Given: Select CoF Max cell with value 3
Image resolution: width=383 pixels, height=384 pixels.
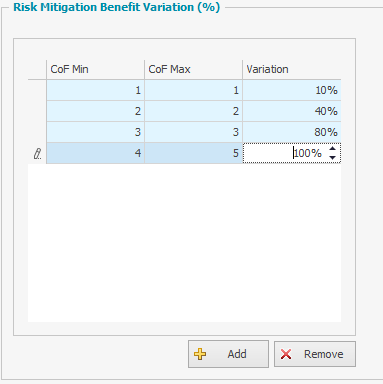Looking at the screenshot, I should tap(193, 132).
